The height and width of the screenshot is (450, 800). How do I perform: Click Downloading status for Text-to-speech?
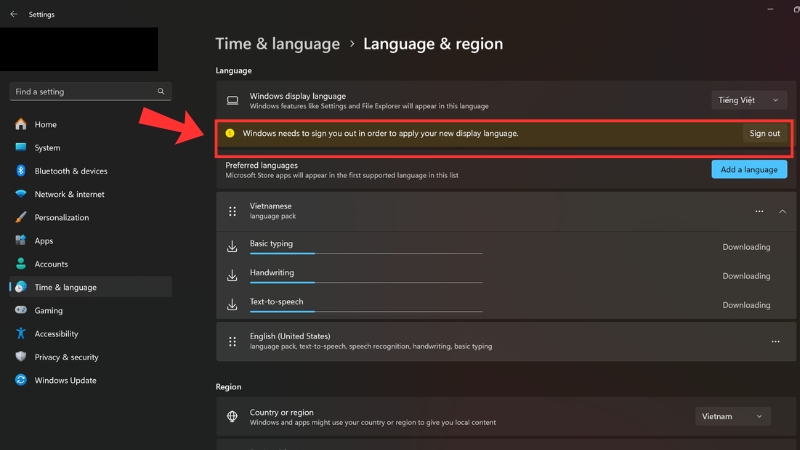[746, 305]
